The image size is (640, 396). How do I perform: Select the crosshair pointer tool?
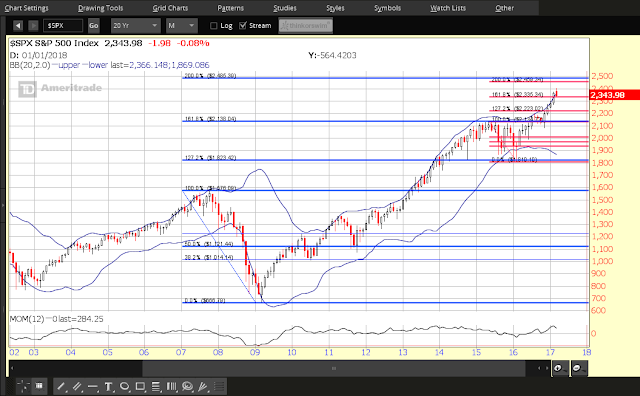(23, 386)
